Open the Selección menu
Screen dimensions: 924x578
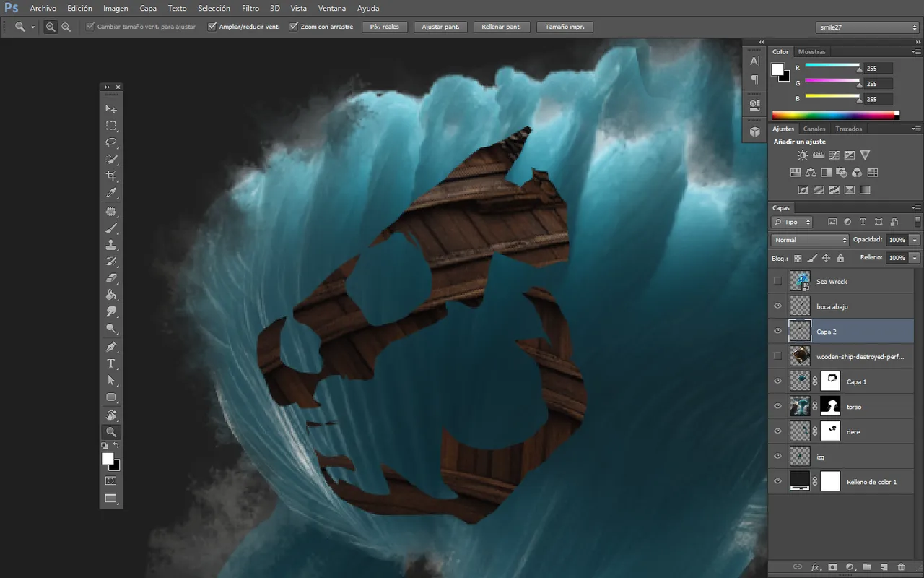[214, 9]
